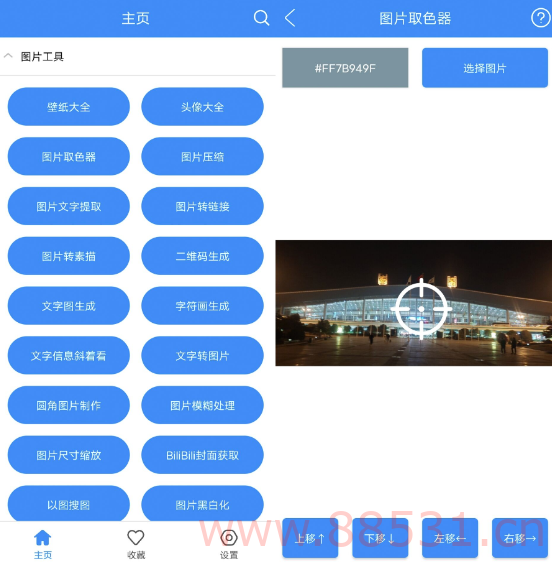
Task: Launch 图片取色器 tool
Action: [x=68, y=156]
